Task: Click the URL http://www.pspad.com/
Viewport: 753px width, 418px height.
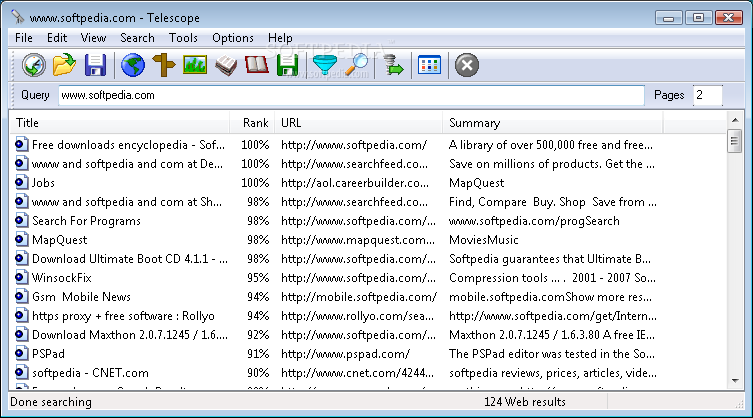Action: pyautogui.click(x=345, y=354)
